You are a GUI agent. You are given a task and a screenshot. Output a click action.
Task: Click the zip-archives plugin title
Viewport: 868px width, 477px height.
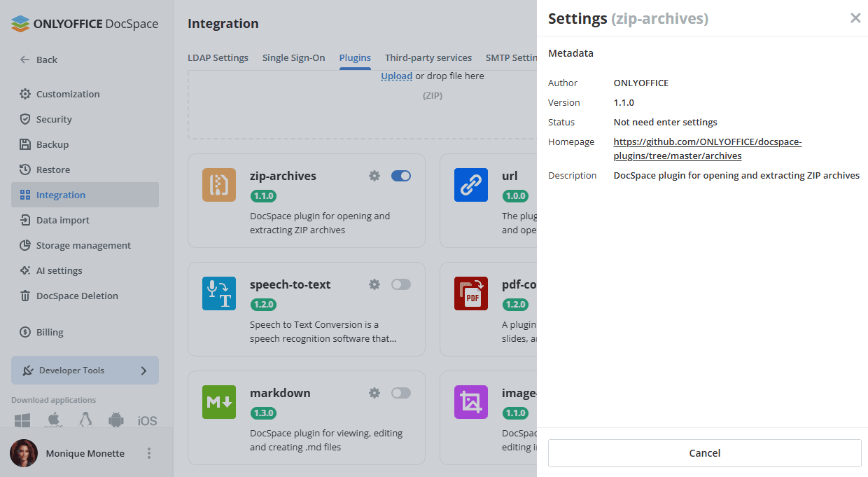(283, 176)
